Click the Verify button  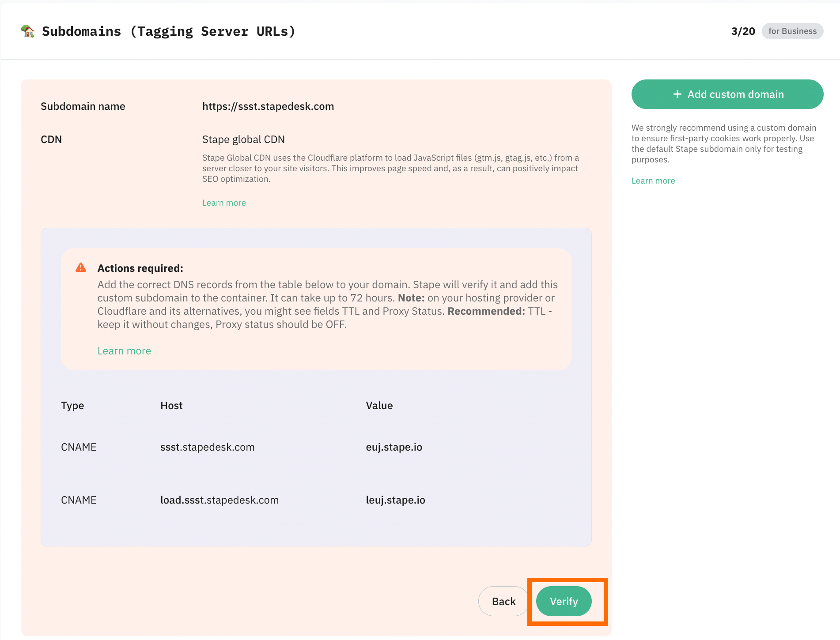point(564,601)
